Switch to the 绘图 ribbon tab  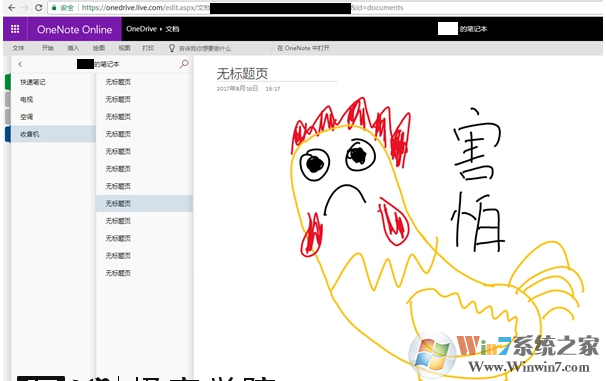(99, 48)
